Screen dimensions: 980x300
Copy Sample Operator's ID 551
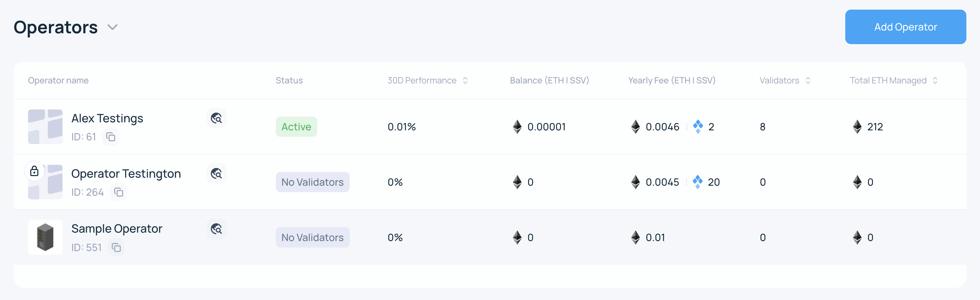click(116, 248)
